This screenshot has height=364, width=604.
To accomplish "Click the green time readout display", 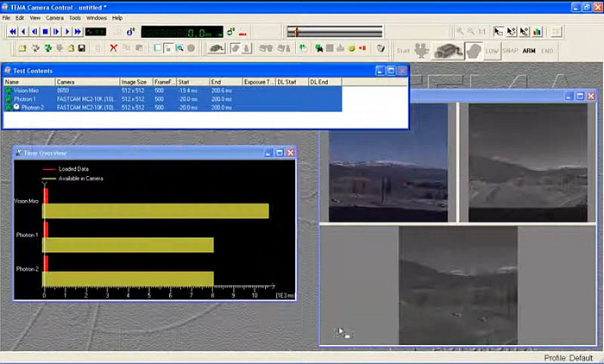I will coord(182,32).
